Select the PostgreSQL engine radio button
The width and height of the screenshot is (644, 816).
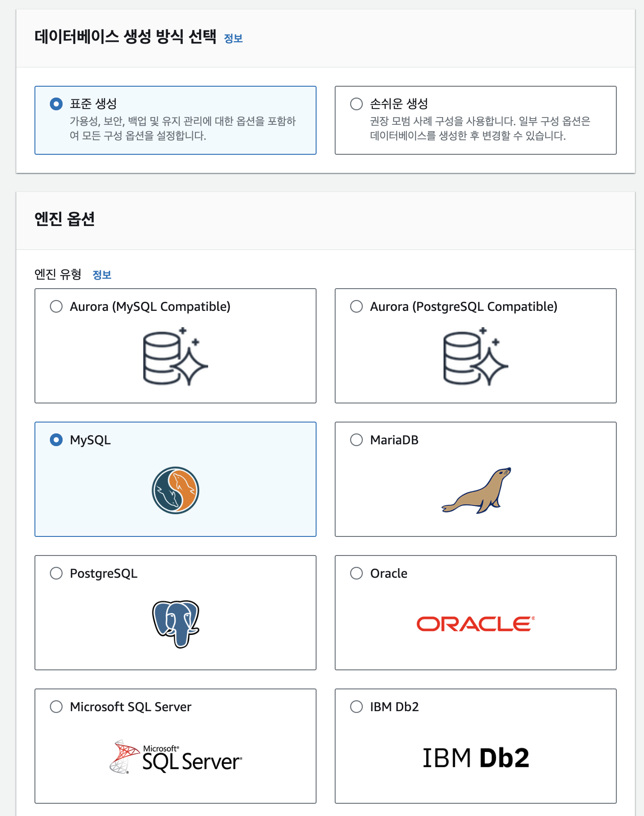point(56,573)
